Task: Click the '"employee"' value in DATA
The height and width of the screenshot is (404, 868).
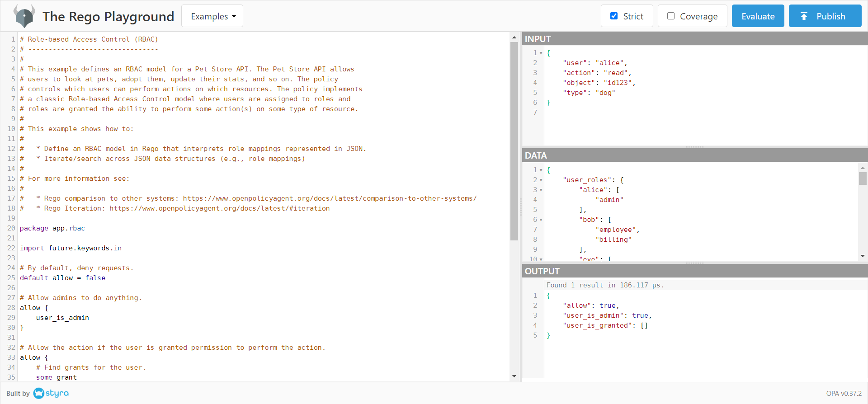Action: (616, 230)
